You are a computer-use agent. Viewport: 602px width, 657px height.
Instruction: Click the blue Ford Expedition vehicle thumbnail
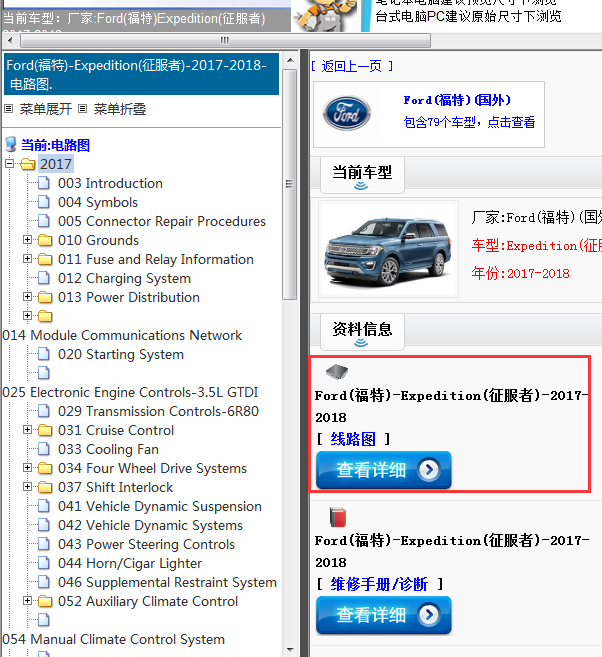coord(388,249)
